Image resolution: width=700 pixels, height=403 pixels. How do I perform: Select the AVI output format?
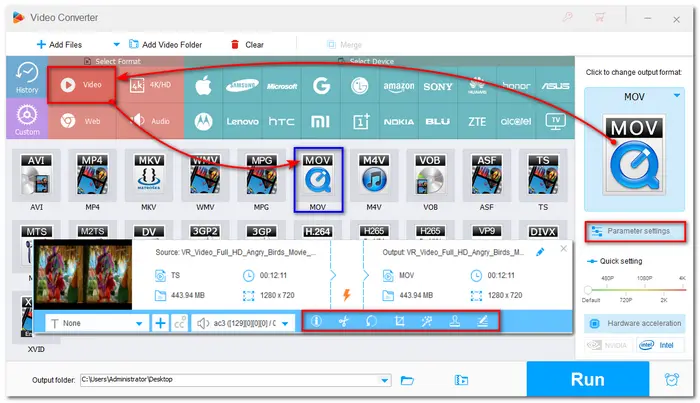37,181
